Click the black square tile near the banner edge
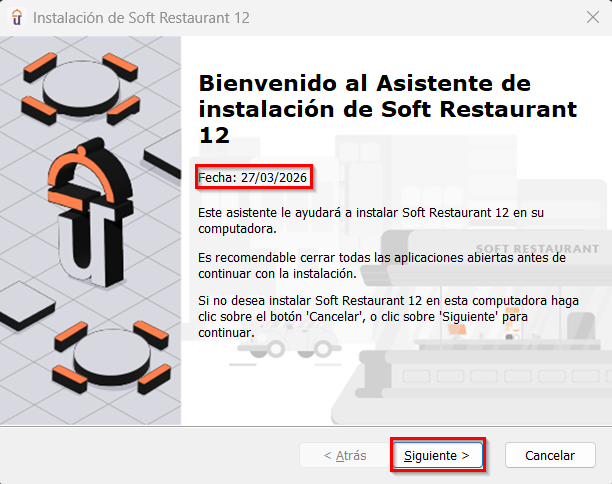612x484 pixels. (164, 155)
